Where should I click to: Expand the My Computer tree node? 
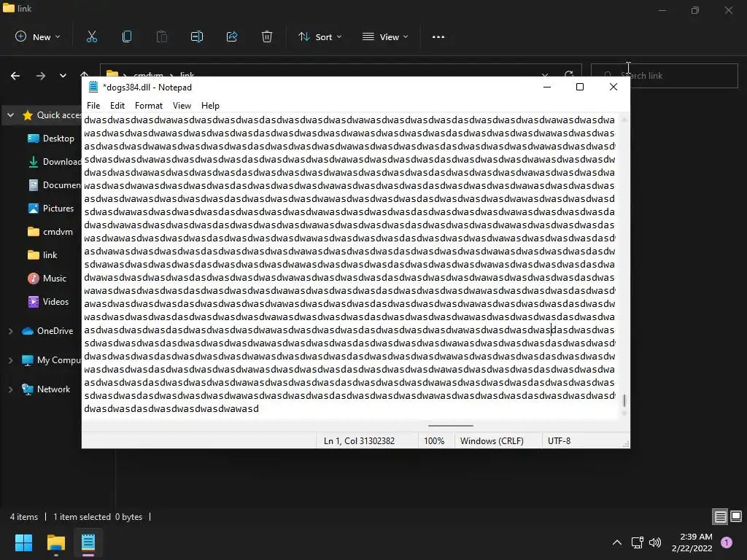pos(10,360)
